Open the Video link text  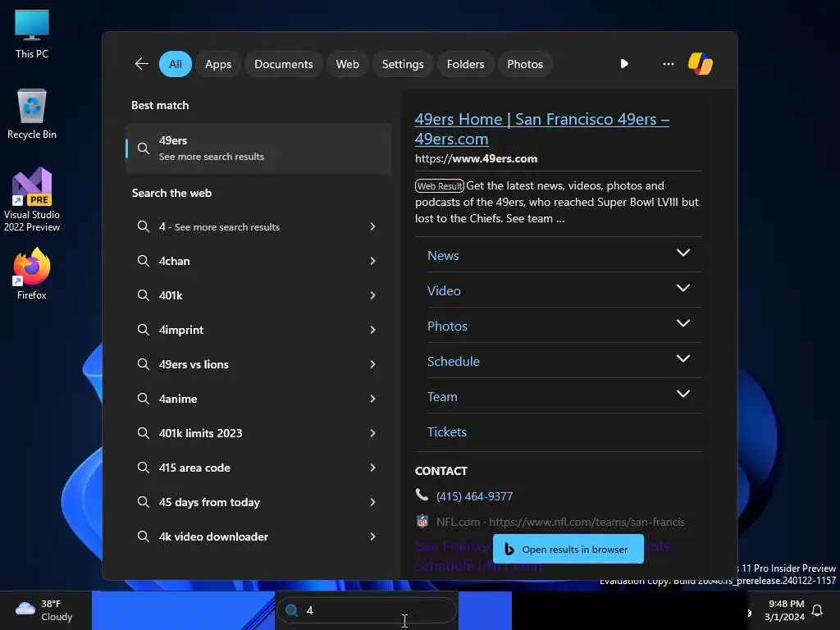click(444, 290)
